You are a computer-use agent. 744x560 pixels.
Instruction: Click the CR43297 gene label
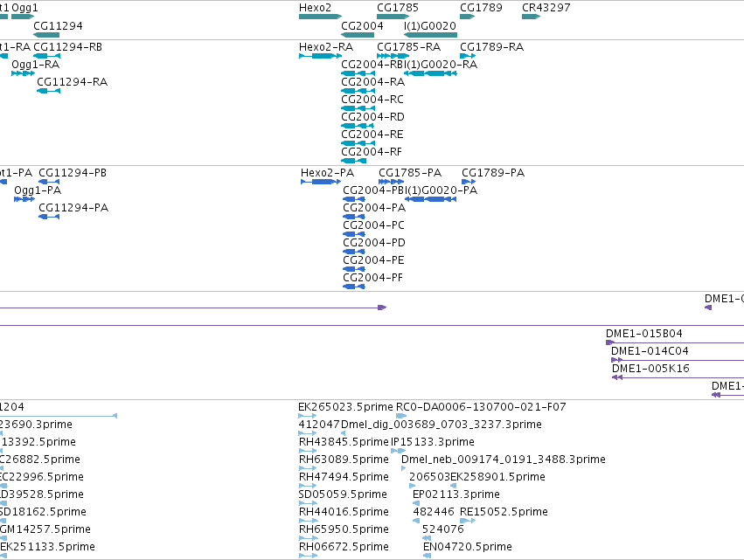(546, 8)
